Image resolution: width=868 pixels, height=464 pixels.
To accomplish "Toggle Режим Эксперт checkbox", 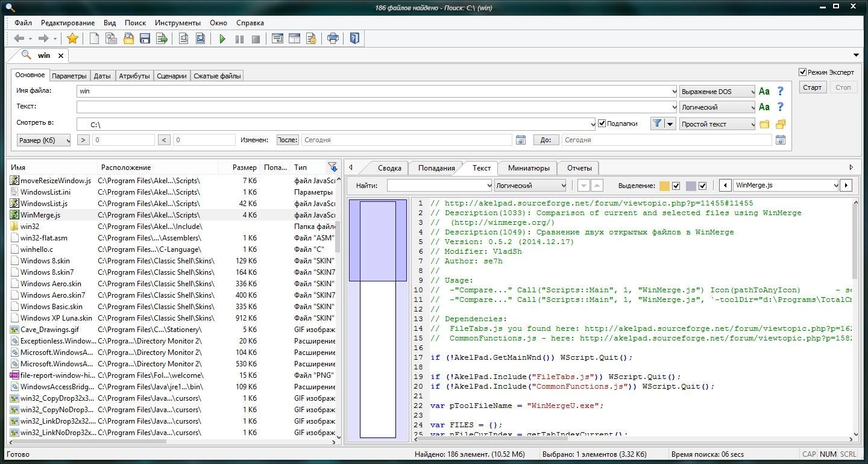I will [802, 72].
